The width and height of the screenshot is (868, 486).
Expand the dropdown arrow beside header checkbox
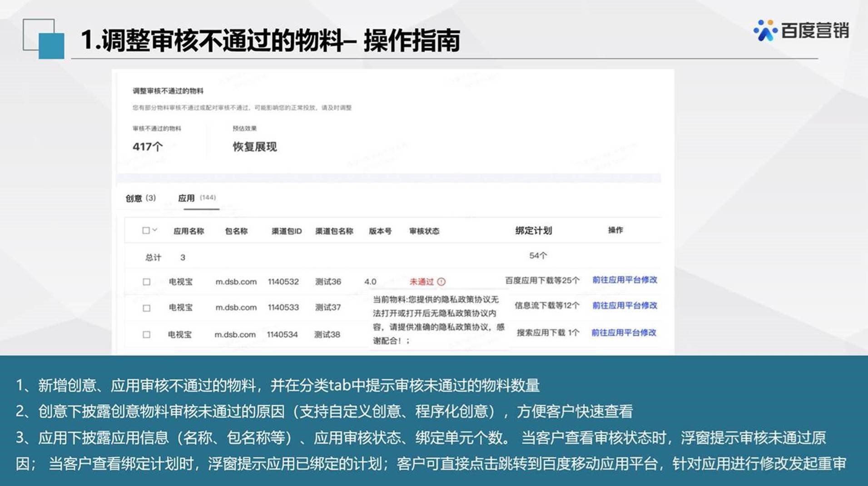pos(155,230)
